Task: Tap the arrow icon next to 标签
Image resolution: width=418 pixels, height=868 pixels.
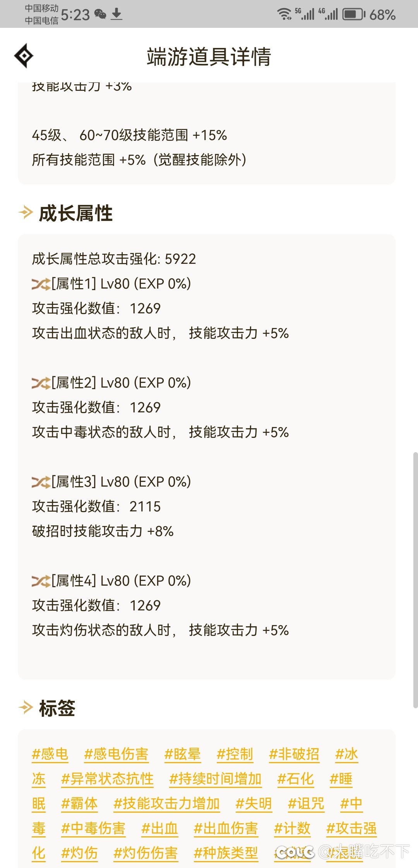Action: (x=26, y=708)
